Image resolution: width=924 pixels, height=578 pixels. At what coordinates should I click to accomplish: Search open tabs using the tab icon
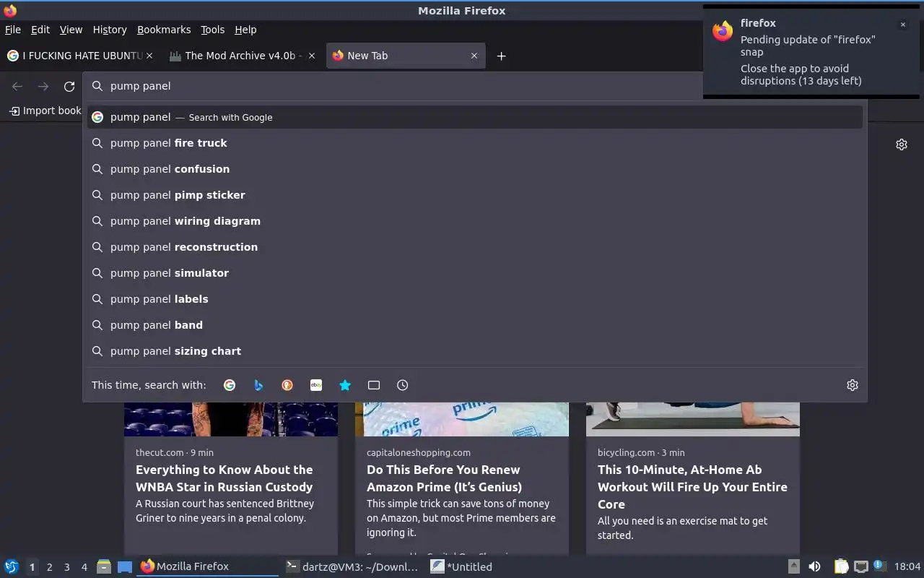pos(374,385)
